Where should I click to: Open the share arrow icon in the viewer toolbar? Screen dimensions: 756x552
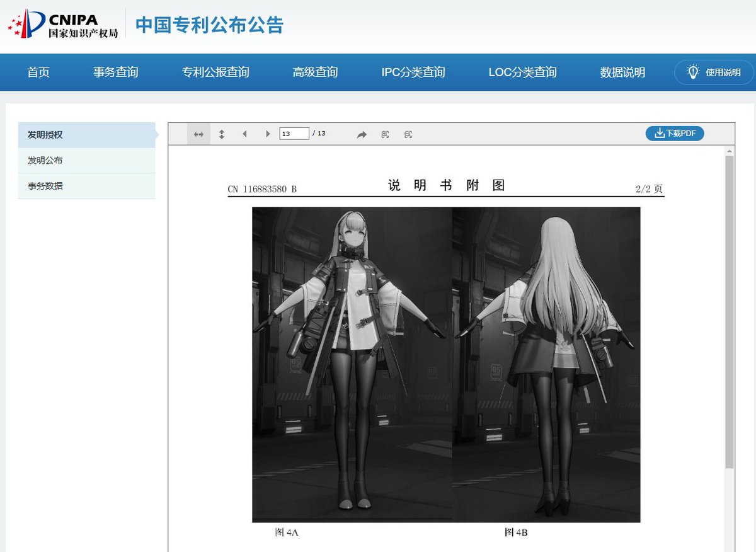click(x=362, y=134)
